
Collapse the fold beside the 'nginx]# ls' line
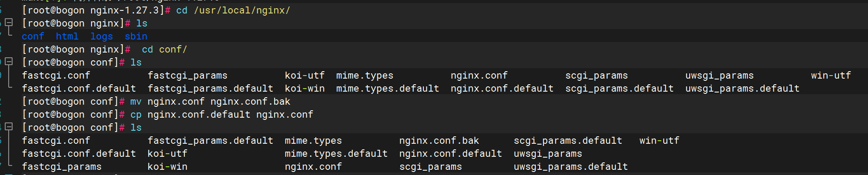click(x=9, y=22)
